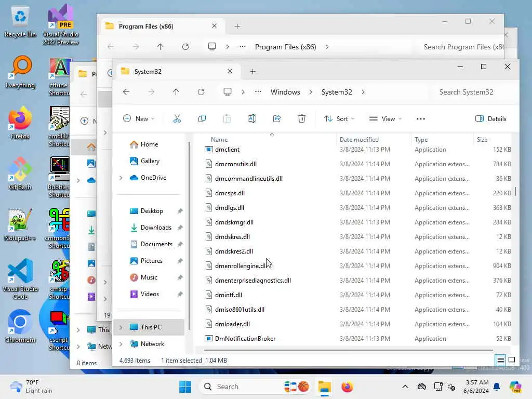Open Git Bash desktop shortcut
This screenshot has width=532, height=399.
click(x=20, y=174)
